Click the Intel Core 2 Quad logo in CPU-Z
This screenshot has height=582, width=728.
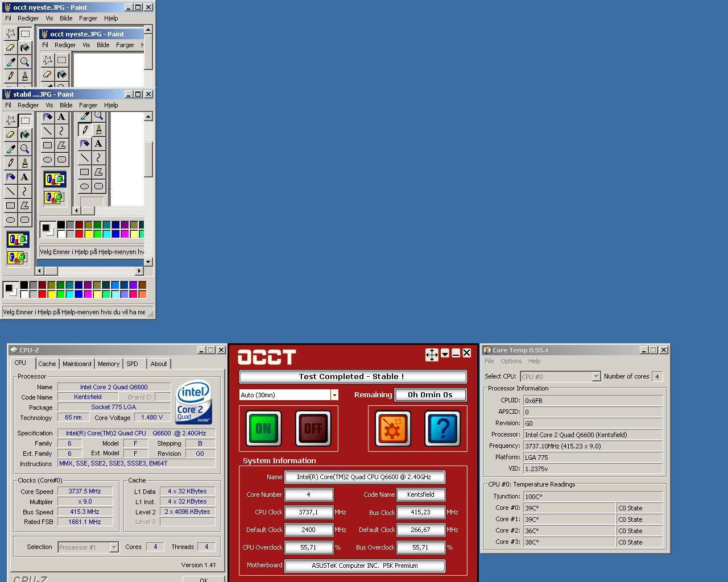pyautogui.click(x=193, y=402)
